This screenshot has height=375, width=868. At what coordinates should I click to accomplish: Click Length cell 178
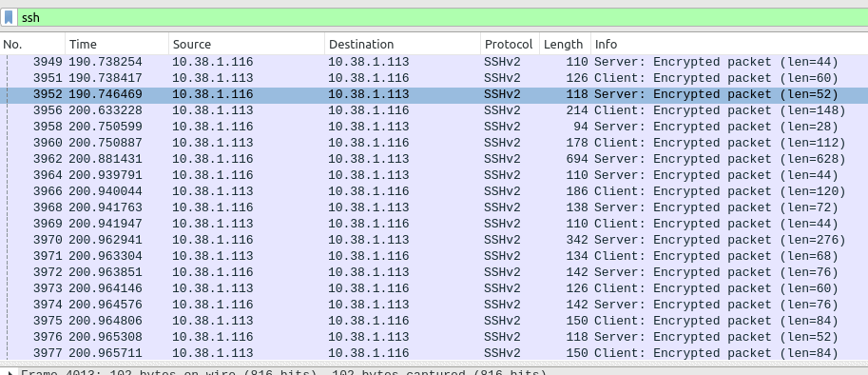click(577, 143)
